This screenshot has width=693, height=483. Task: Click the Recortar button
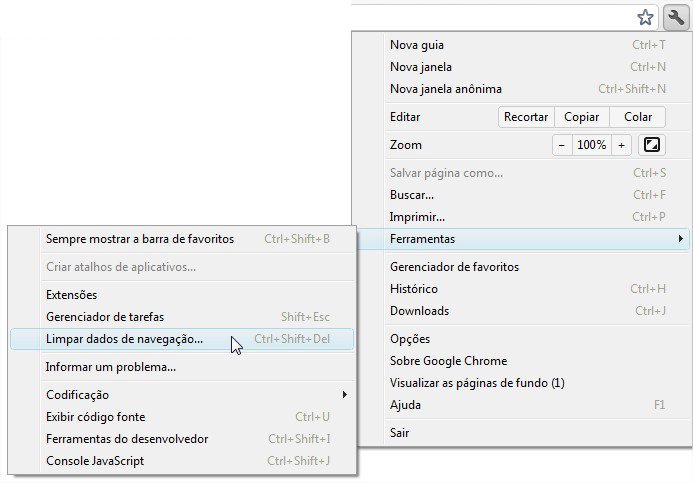tap(525, 117)
